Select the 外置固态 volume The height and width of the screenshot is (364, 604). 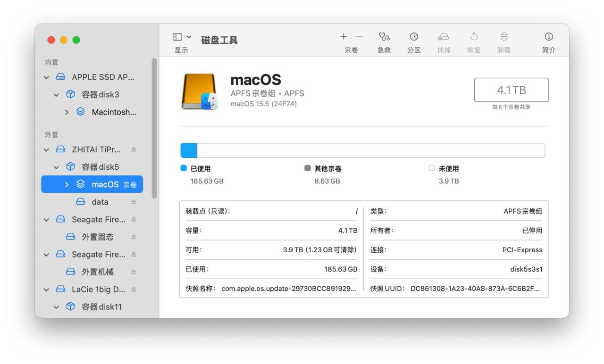point(92,237)
